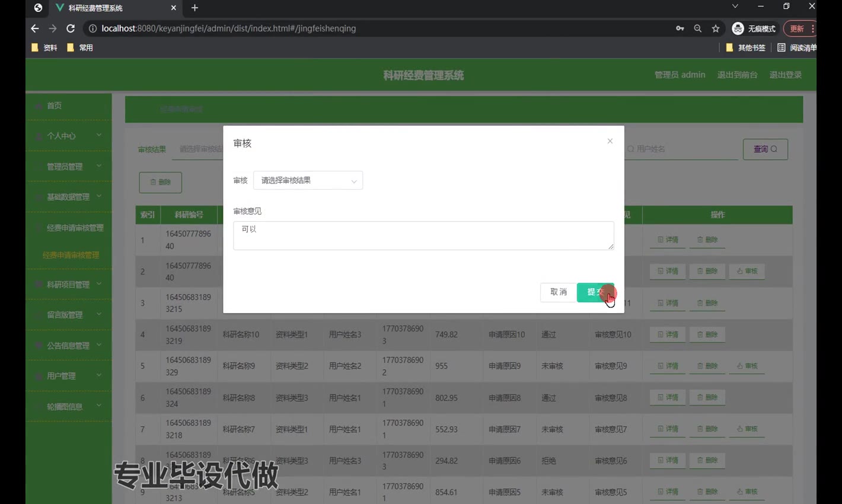842x504 pixels.
Task: Click the site information icon before URL
Action: tap(93, 28)
